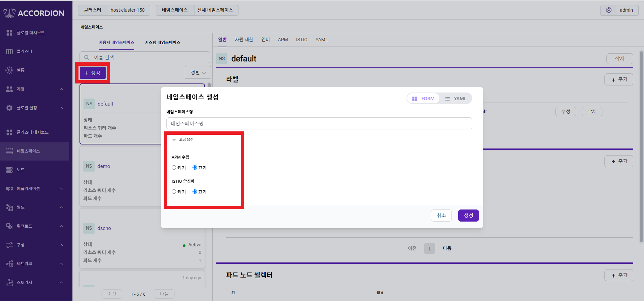
Task: Switch to the 자원 제한 tab
Action: (x=244, y=40)
